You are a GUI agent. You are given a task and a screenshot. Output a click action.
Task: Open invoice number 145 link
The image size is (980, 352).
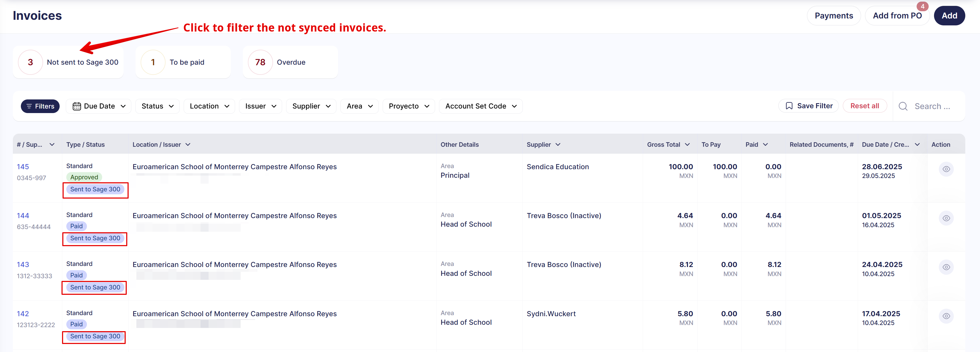pyautogui.click(x=23, y=167)
